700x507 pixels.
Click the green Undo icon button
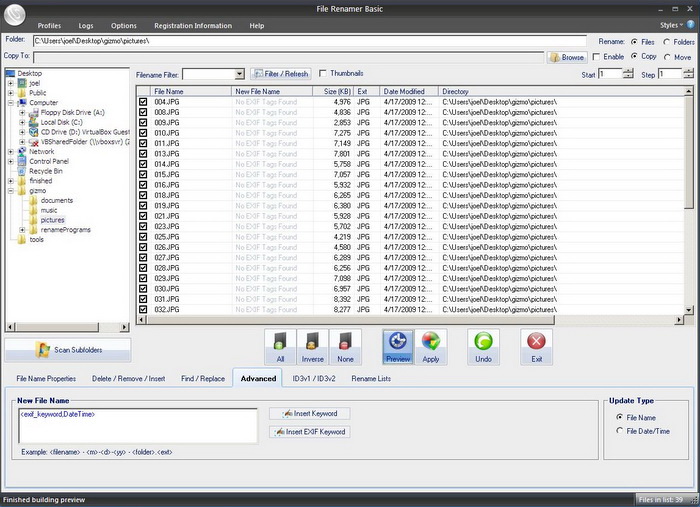pos(483,347)
